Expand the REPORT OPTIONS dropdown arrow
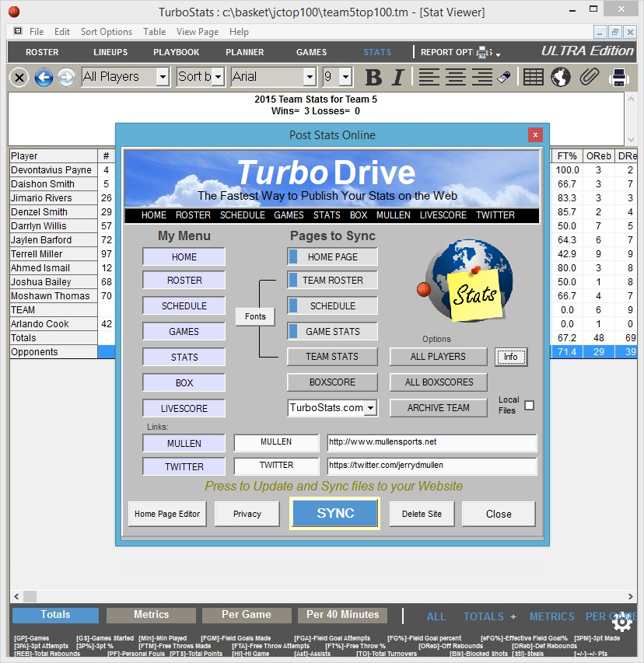Image resolution: width=644 pixels, height=663 pixels. [x=498, y=54]
